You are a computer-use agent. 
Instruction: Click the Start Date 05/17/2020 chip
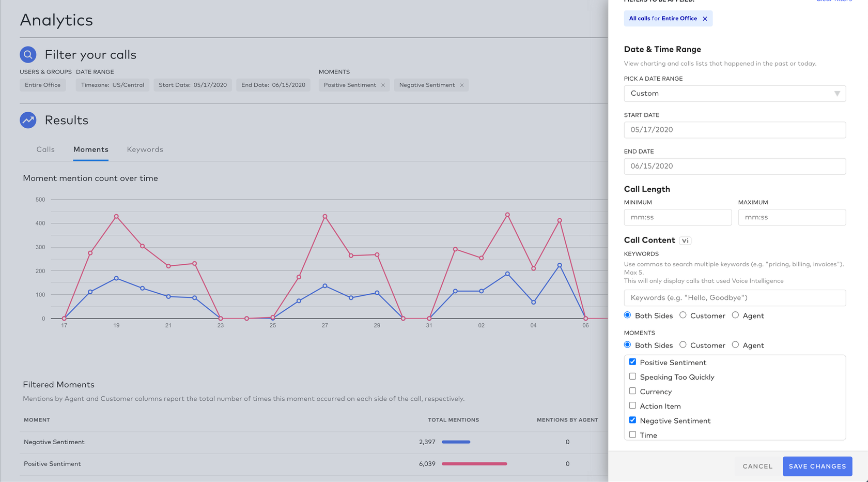pos(193,85)
